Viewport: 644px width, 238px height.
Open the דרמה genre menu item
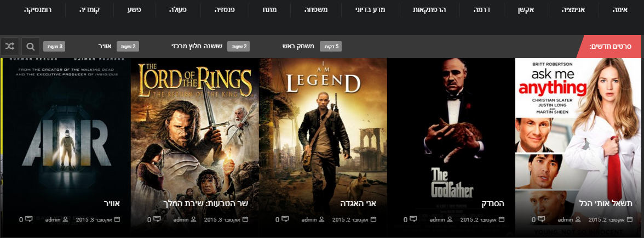(482, 9)
